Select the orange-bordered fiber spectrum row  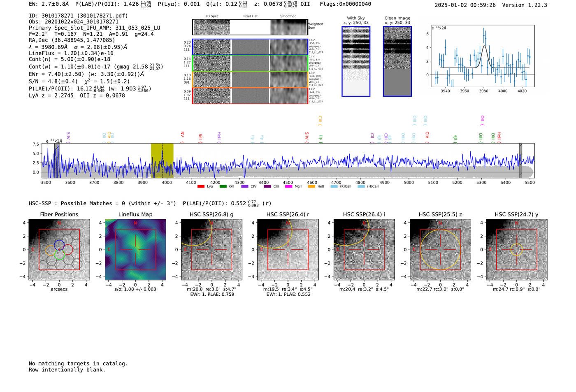[x=250, y=79]
